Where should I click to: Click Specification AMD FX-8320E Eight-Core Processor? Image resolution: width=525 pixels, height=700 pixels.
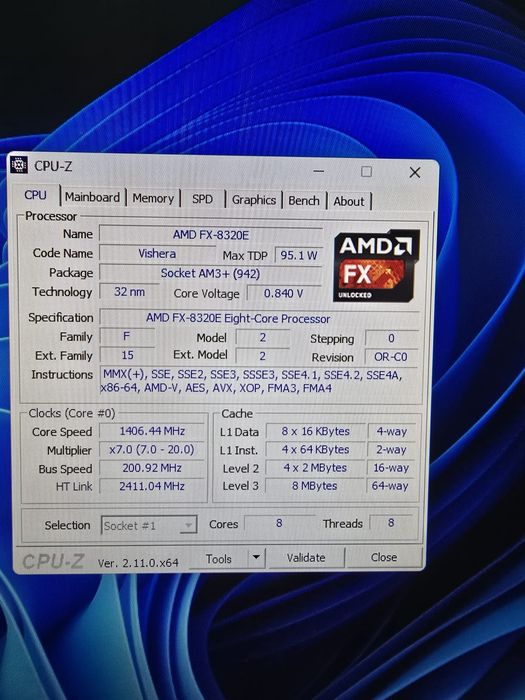click(259, 318)
